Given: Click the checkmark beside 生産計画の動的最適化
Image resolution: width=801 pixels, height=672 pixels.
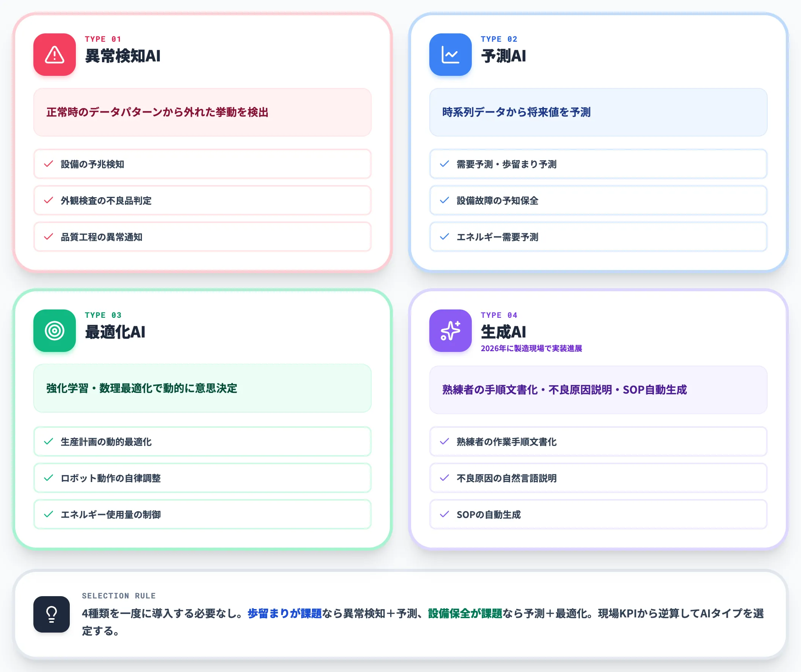Looking at the screenshot, I should tap(49, 442).
